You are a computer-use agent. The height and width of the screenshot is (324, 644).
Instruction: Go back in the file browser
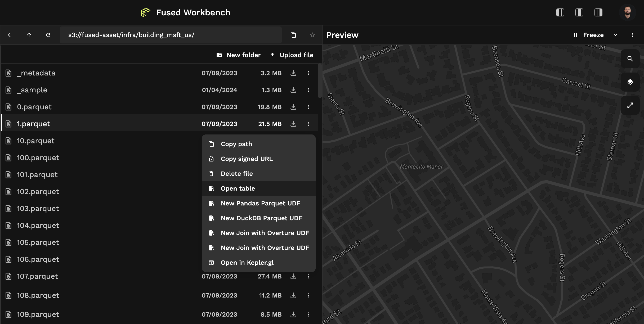10,35
